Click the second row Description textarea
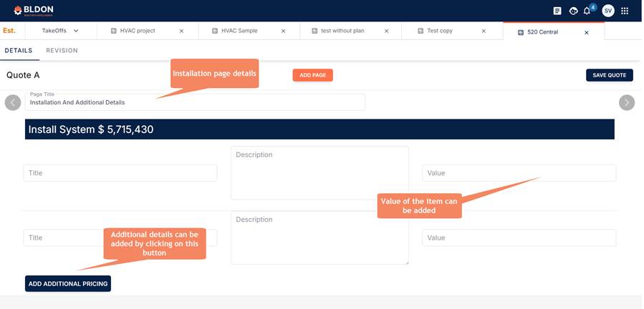This screenshot has width=644, height=309. (319, 238)
